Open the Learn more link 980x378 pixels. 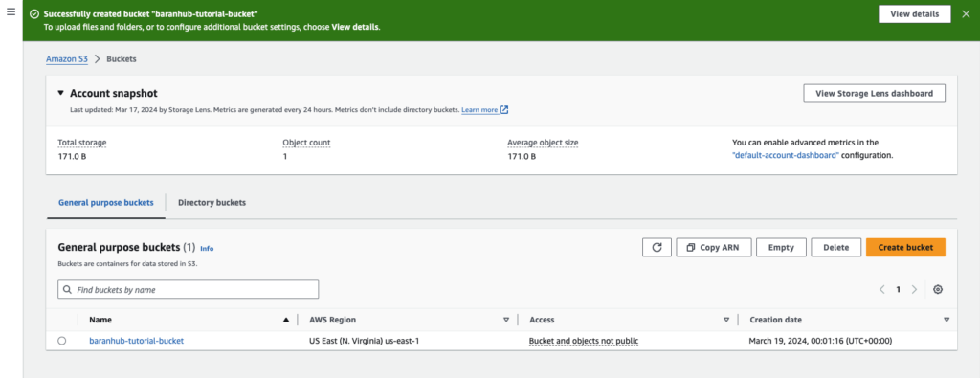coord(479,110)
